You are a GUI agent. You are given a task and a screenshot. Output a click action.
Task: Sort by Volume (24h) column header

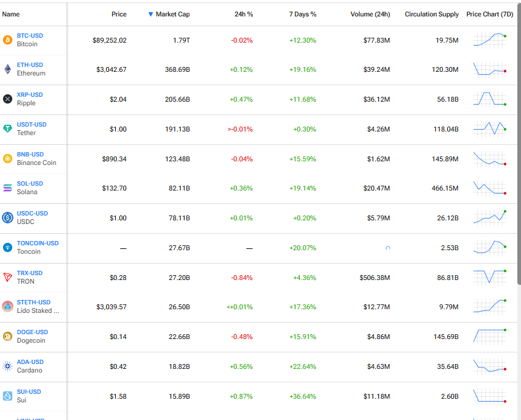coord(370,14)
